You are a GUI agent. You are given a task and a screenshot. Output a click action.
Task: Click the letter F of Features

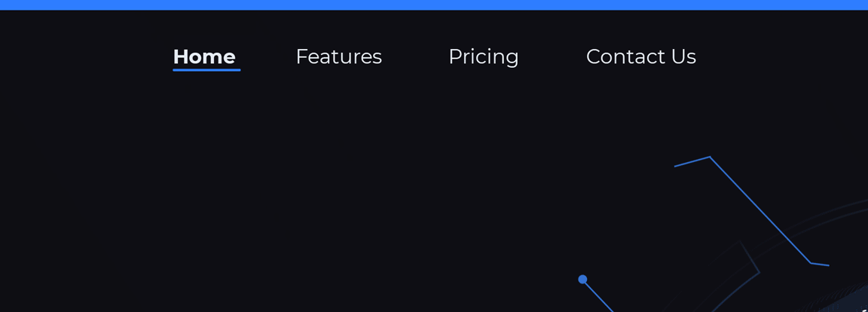301,57
